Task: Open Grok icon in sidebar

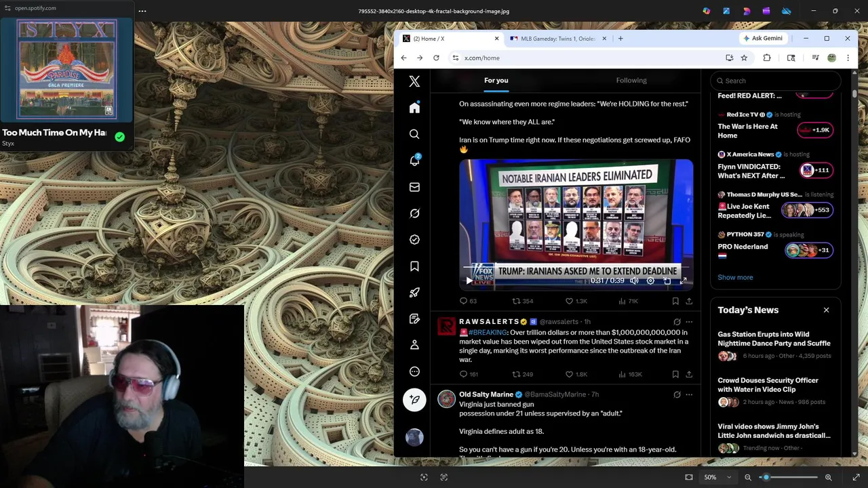Action: (x=414, y=213)
